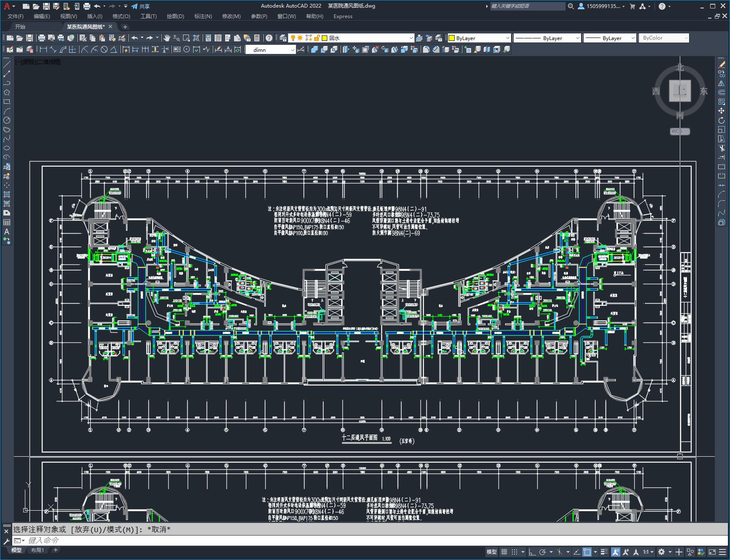
Task: Toggle layer on/off lightbulb for 回水
Action: coord(292,38)
